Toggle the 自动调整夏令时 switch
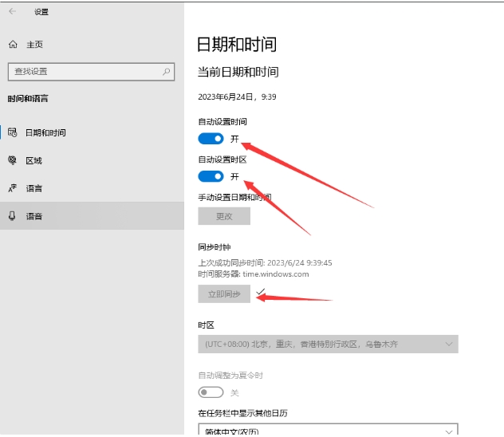The width and height of the screenshot is (504, 437). tap(211, 392)
